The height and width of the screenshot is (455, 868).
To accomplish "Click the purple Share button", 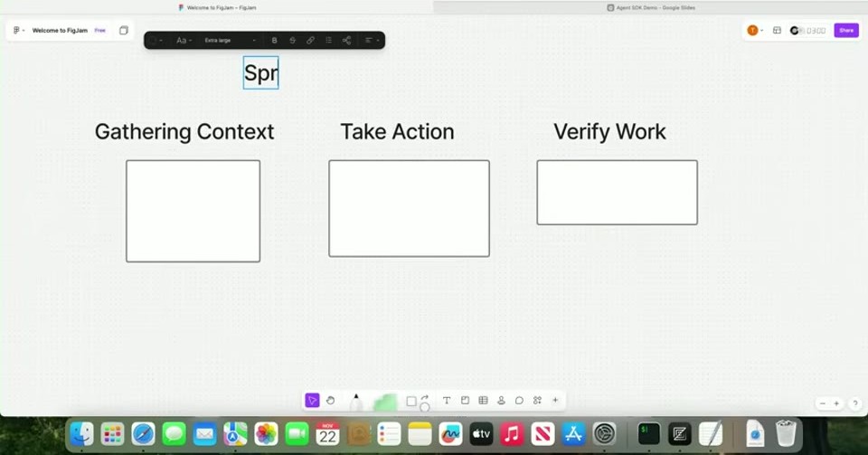I will click(846, 31).
